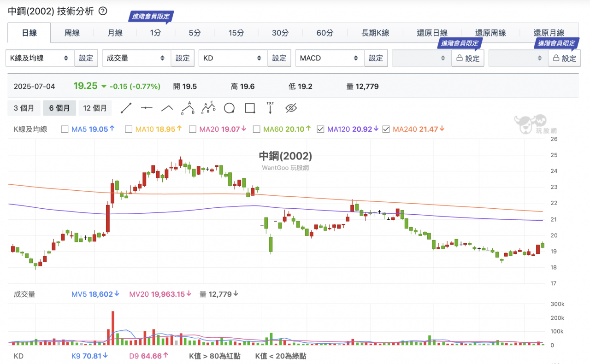Enable the MA60 moving average checkbox
Screen dimensions: 590x364
[x=257, y=129]
